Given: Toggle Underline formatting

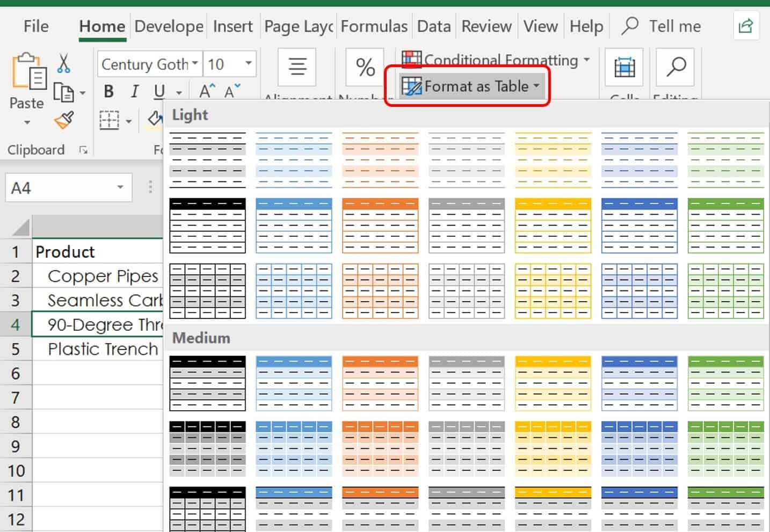Looking at the screenshot, I should tap(159, 91).
